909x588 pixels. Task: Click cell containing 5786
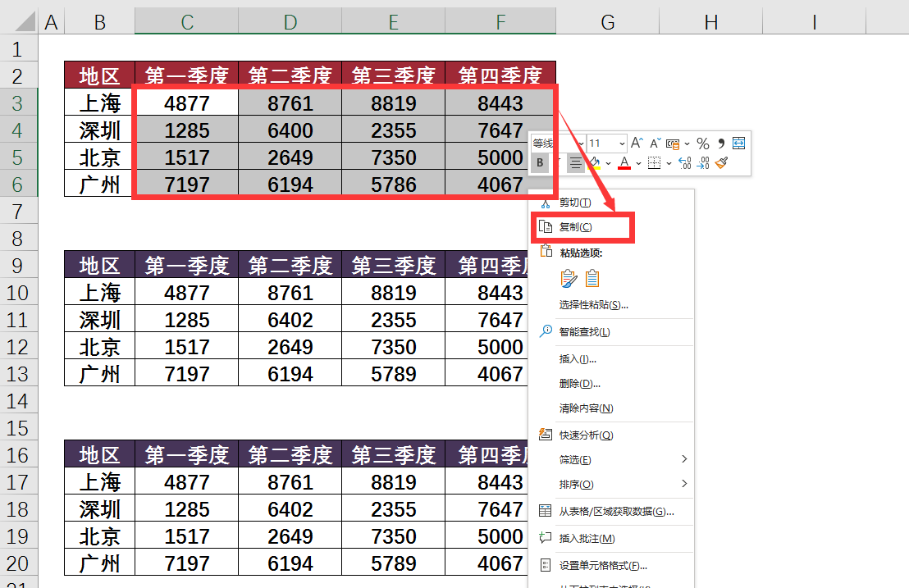[x=394, y=185]
